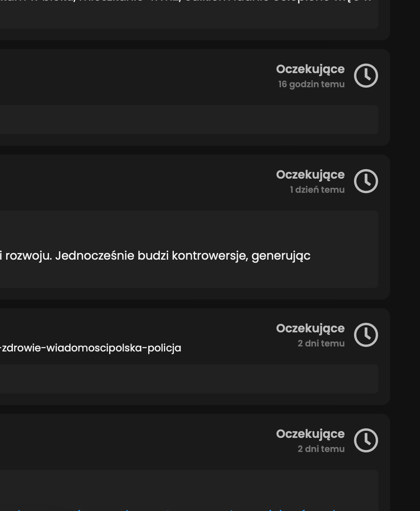Click "2 dni temu" on the bottom entry
420x511 pixels.
pos(321,449)
